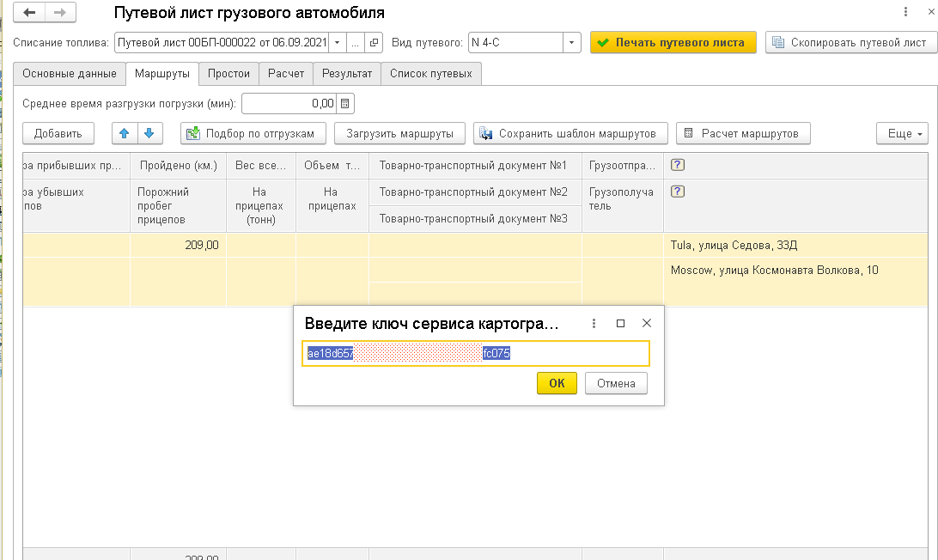The width and height of the screenshot is (938, 560).
Task: Go to the Список путевых tab
Action: 430,74
